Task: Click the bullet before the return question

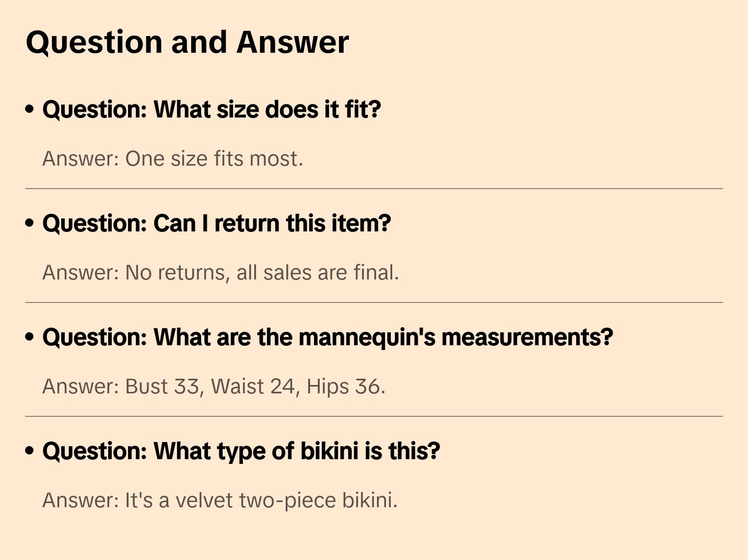Action: click(x=30, y=223)
